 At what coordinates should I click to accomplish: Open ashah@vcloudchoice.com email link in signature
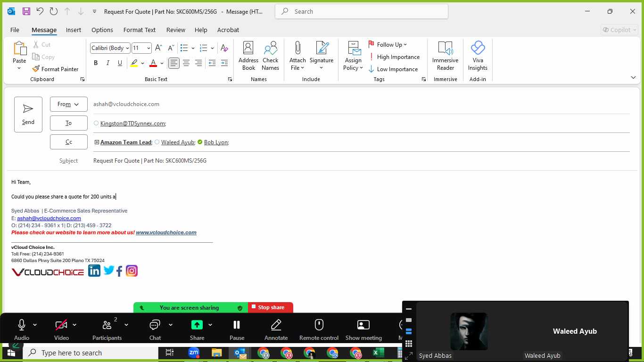49,218
